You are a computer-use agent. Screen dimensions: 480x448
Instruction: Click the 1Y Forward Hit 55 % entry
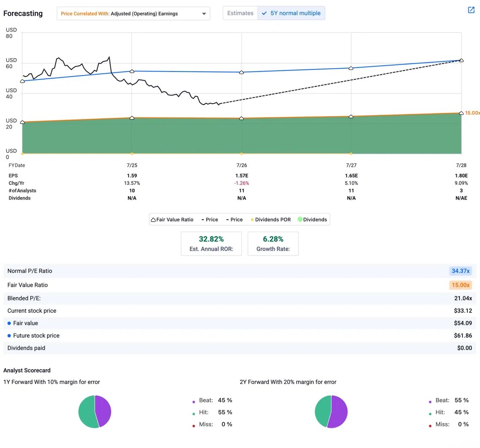212,412
